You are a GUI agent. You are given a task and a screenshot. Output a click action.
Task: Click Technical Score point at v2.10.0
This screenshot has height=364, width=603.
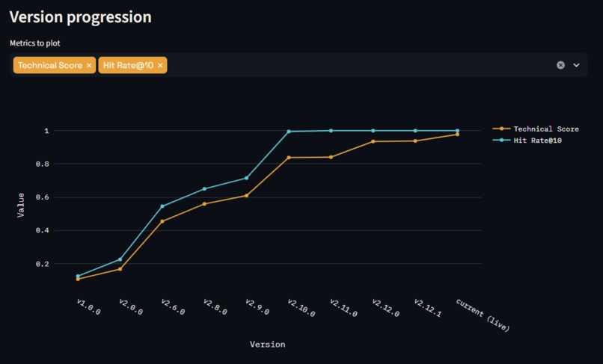point(289,158)
